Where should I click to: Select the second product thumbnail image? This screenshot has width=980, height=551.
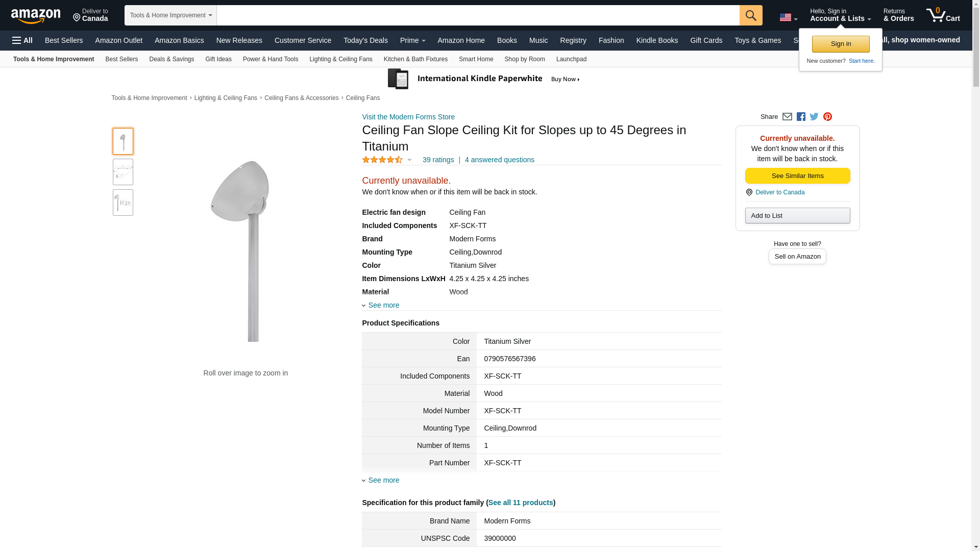123,172
